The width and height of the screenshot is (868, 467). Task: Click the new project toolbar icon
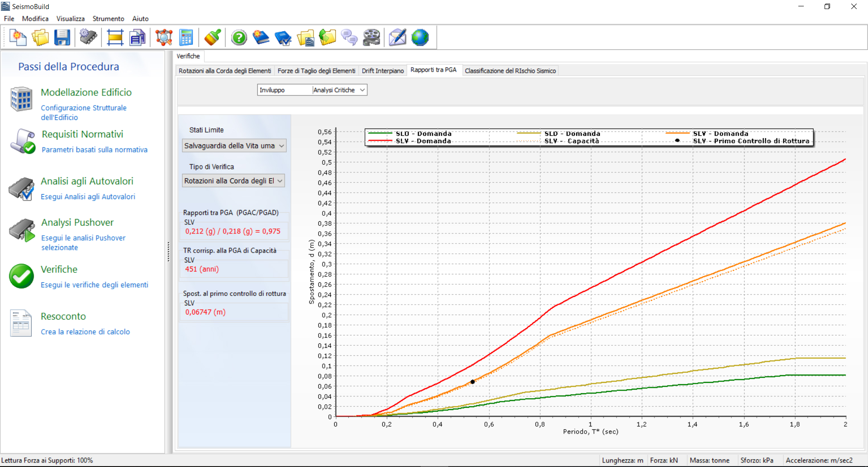point(18,38)
